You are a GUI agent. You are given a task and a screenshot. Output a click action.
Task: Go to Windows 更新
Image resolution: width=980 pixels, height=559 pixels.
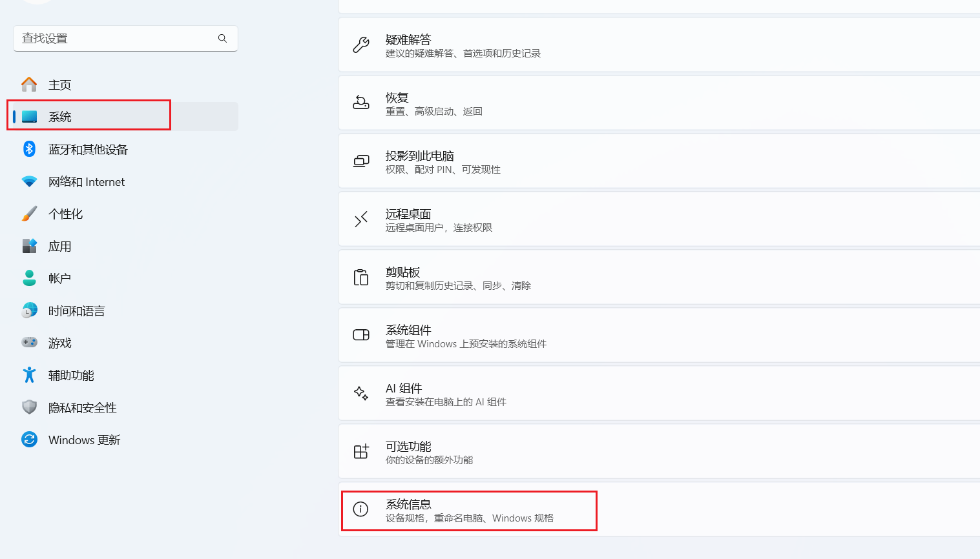point(83,440)
